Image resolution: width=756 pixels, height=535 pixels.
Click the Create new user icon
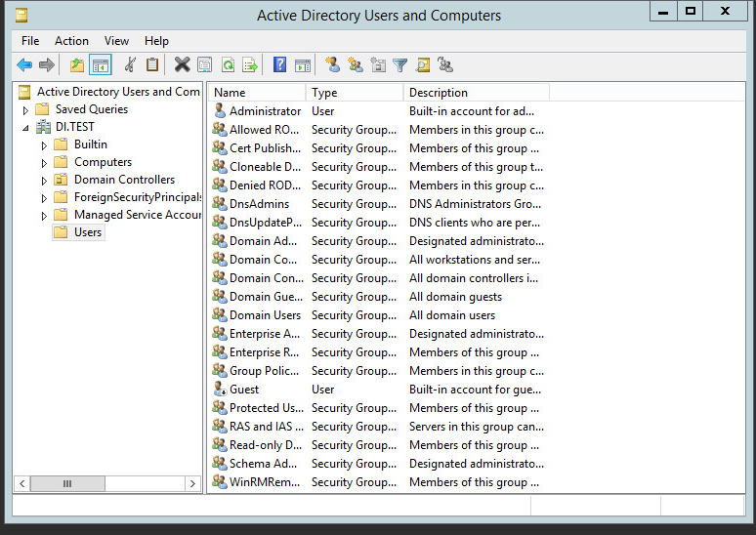(333, 65)
